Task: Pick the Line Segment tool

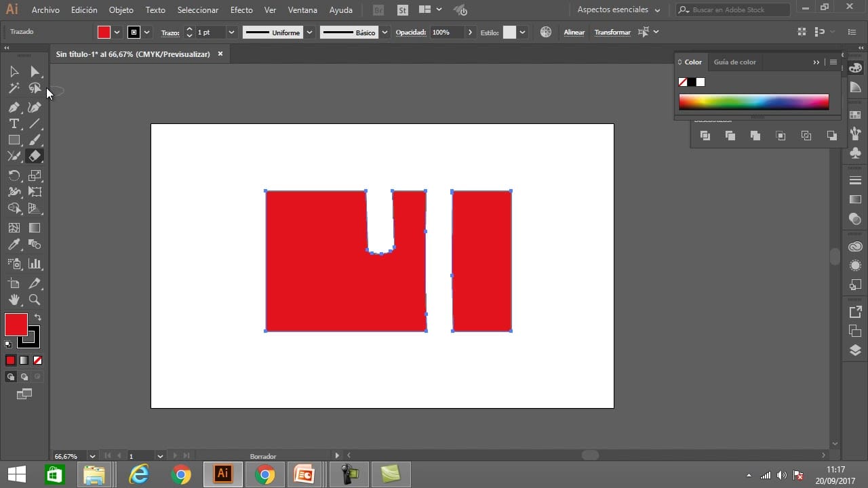Action: pyautogui.click(x=35, y=123)
